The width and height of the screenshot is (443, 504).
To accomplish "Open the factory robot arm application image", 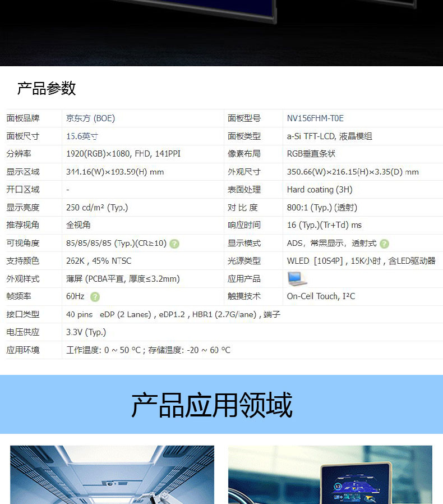I will 112,474.
